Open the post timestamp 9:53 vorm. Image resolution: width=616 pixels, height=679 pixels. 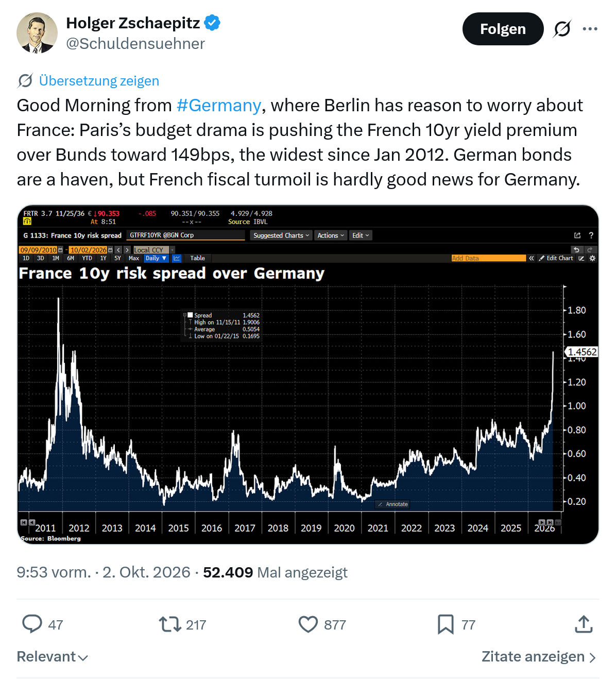[54, 572]
